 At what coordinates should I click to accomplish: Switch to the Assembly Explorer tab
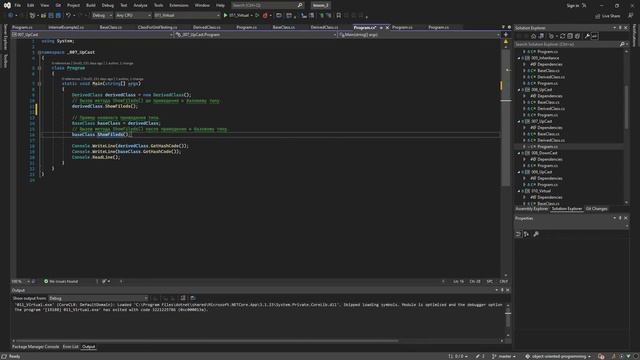531,209
